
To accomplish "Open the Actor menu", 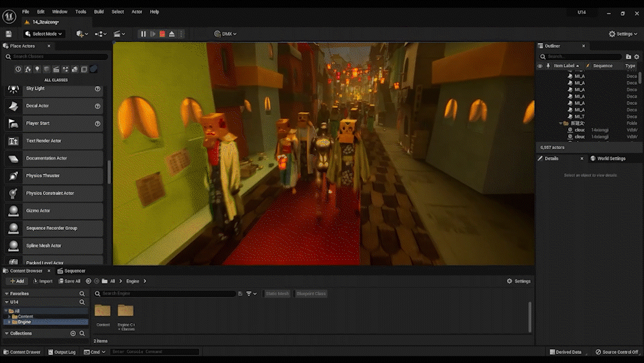I will click(x=137, y=12).
